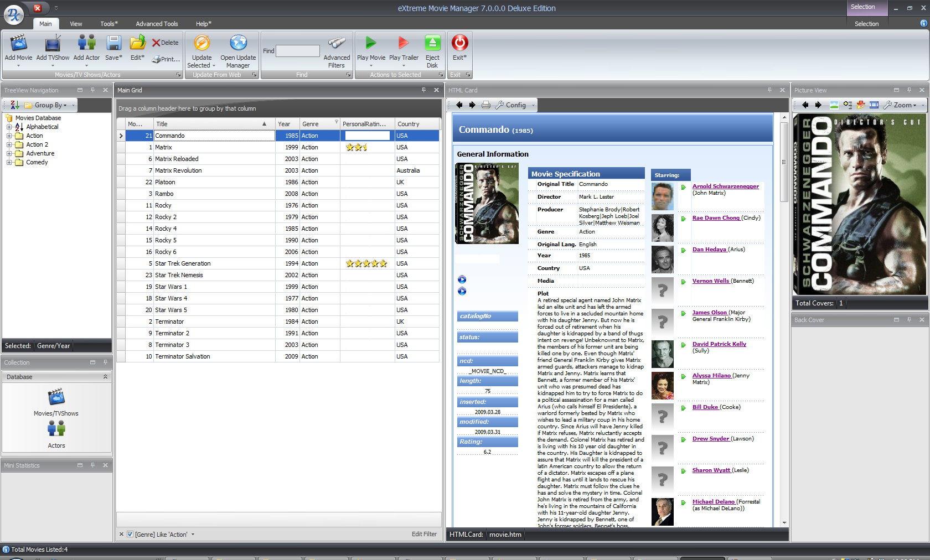Click the green Play Movie icon
Image resolution: width=930 pixels, height=560 pixels.
pos(371,43)
